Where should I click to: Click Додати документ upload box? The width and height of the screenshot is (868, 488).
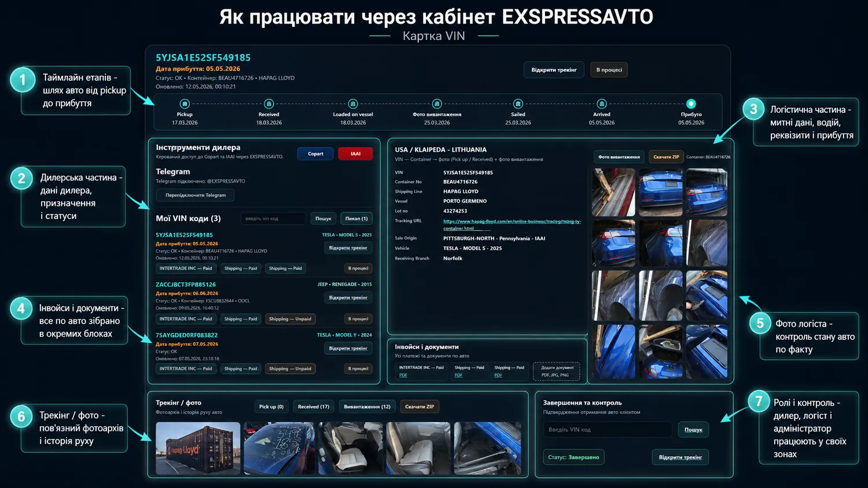tap(557, 371)
